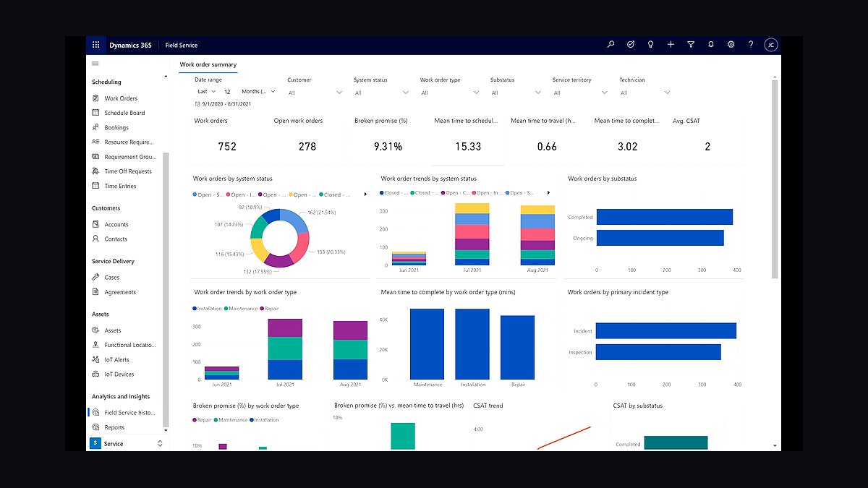Viewport: 868px width, 488px height.
Task: Click the lightbulb assistant icon
Action: (651, 45)
